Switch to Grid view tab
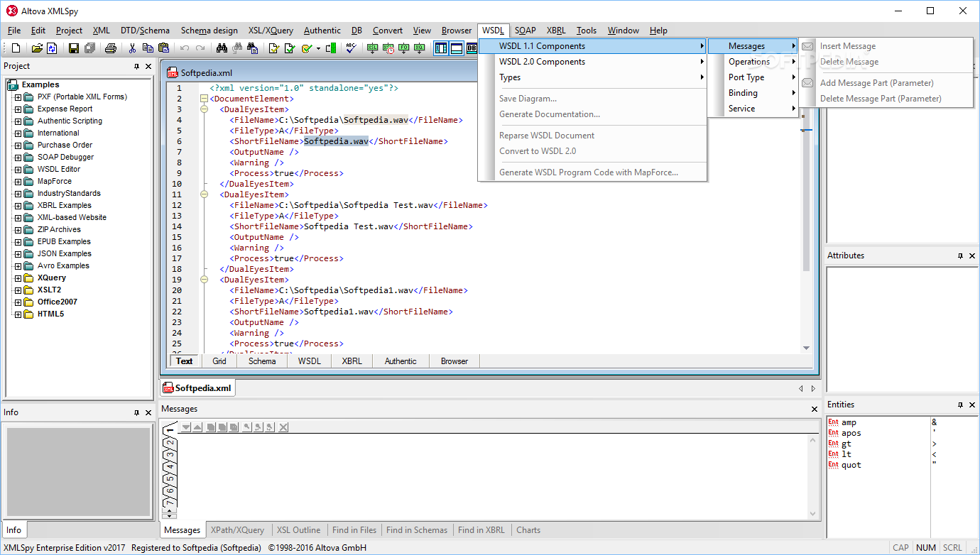Screen dimensions: 980x555 (219, 361)
